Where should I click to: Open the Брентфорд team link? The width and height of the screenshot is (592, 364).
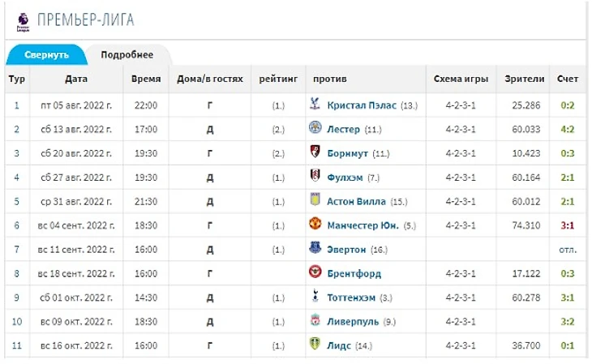[x=355, y=273]
